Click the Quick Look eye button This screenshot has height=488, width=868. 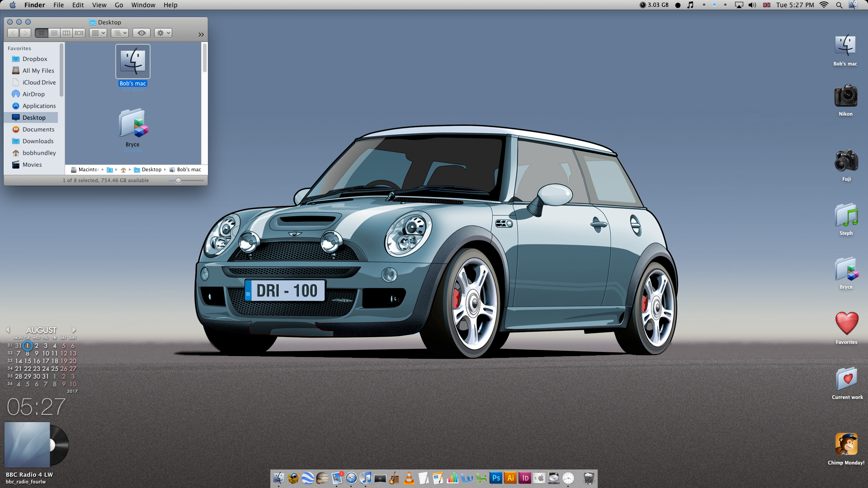(x=142, y=33)
